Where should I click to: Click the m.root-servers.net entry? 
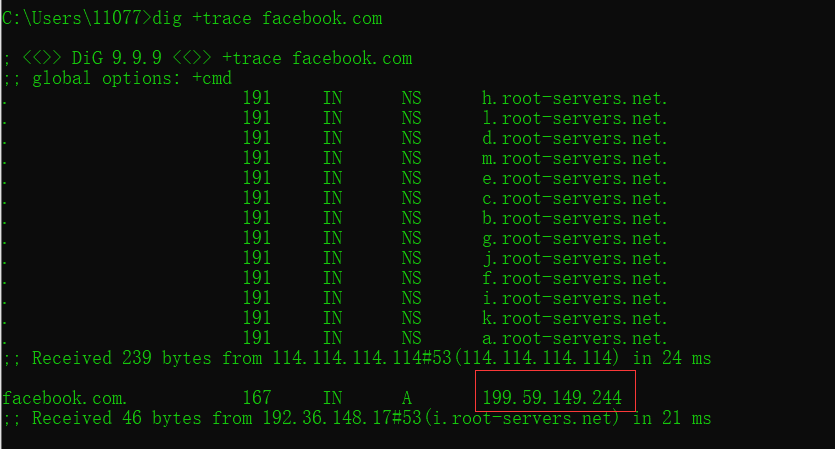coord(574,158)
